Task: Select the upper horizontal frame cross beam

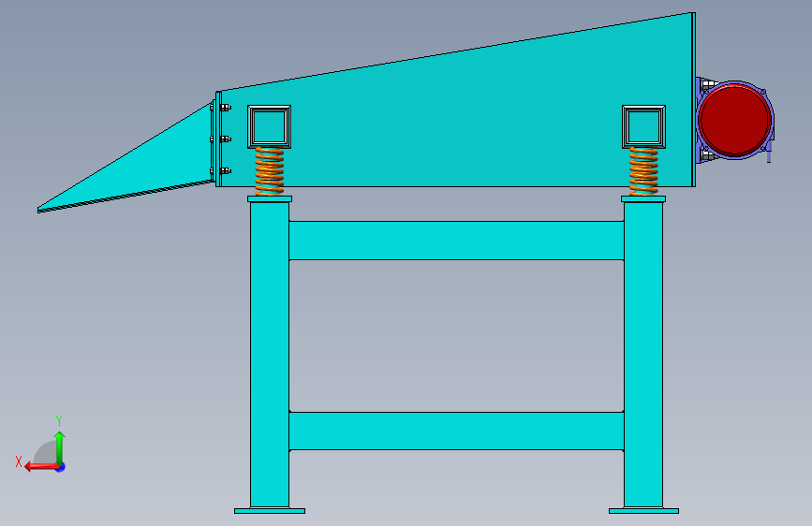Action: [x=456, y=241]
